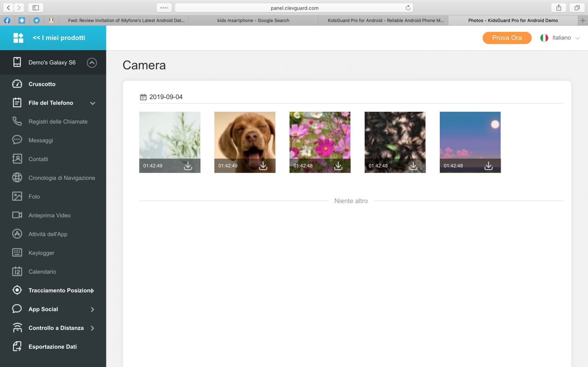588x367 pixels.
Task: Download the dog photo
Action: 263,166
